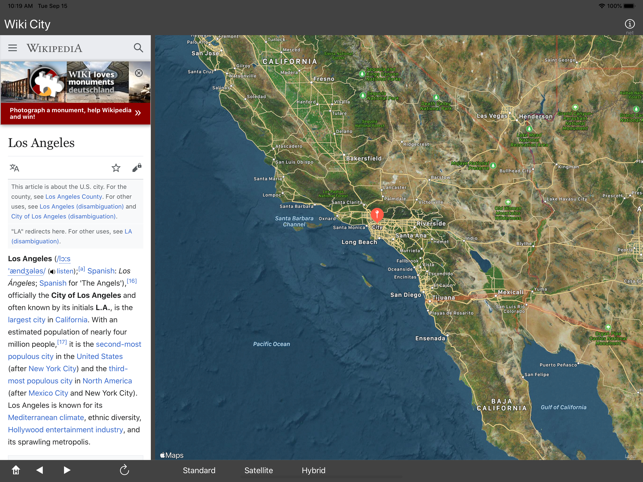Open footnote reference 16
The image size is (643, 482).
pyautogui.click(x=132, y=281)
